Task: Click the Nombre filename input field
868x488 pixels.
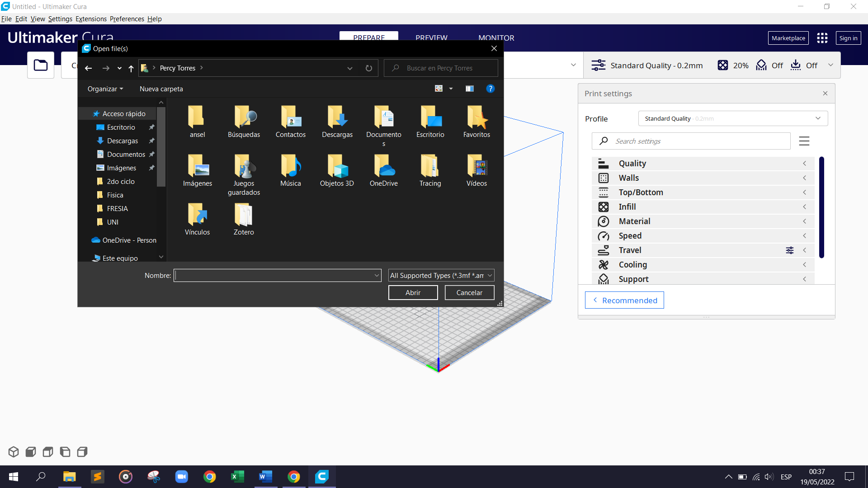Action: pyautogui.click(x=274, y=276)
